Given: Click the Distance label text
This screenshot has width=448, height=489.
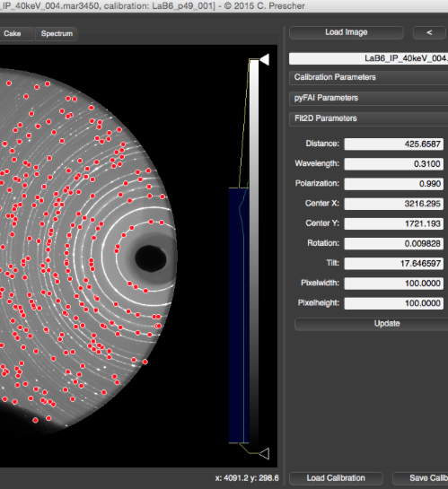Looking at the screenshot, I should (322, 144).
